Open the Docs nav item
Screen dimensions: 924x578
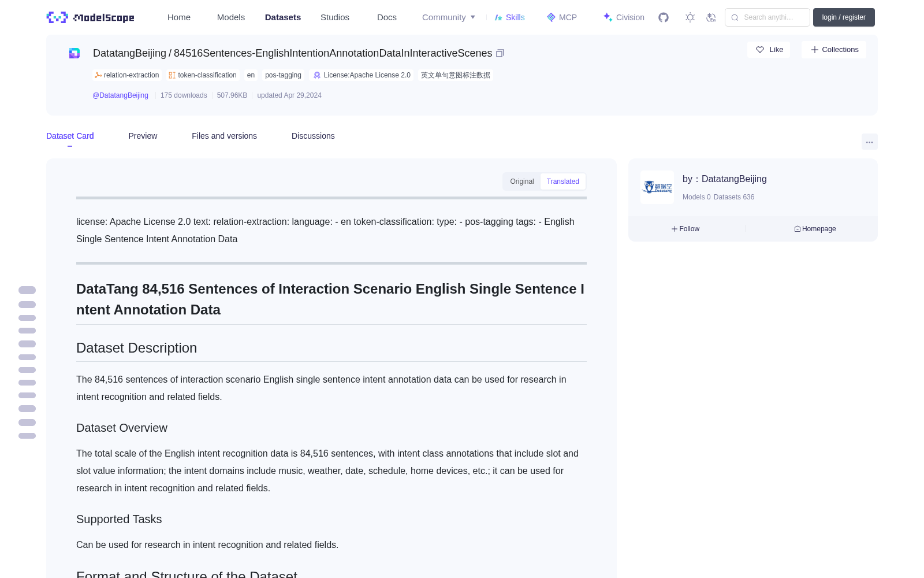pos(387,17)
